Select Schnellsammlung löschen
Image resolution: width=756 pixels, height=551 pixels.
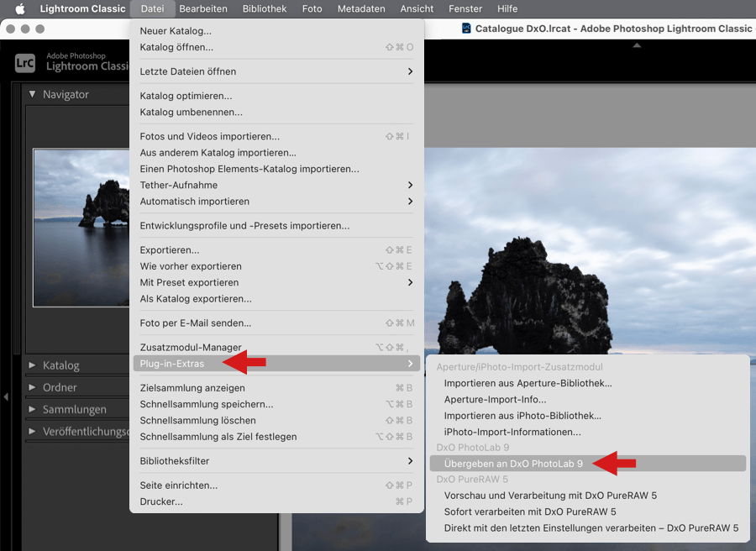(276, 420)
